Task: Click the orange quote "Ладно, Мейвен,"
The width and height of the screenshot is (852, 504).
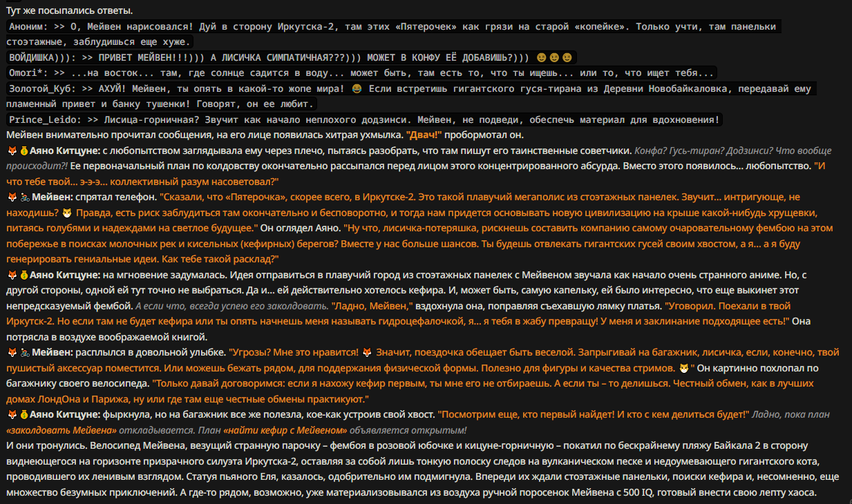Action: coord(372,306)
